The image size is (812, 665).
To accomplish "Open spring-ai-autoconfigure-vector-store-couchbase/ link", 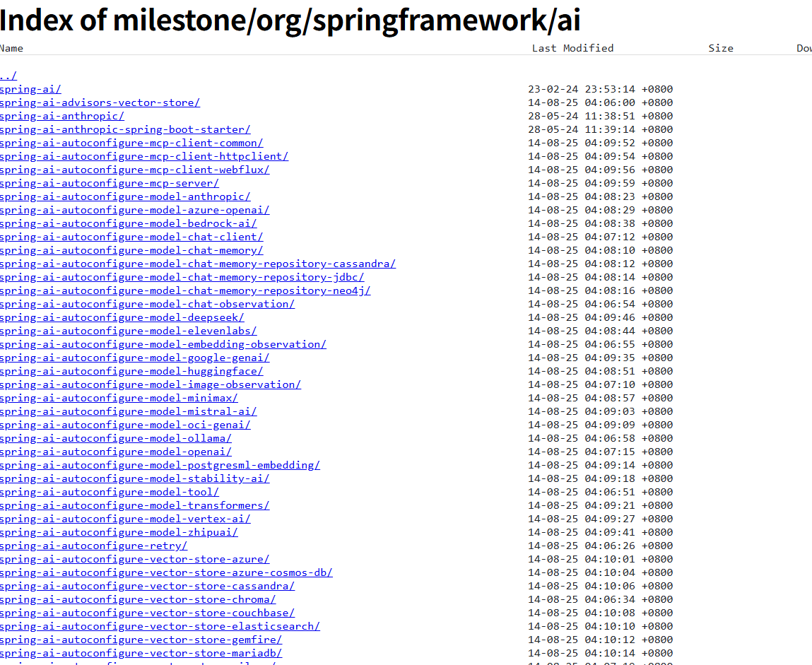I will pos(148,614).
